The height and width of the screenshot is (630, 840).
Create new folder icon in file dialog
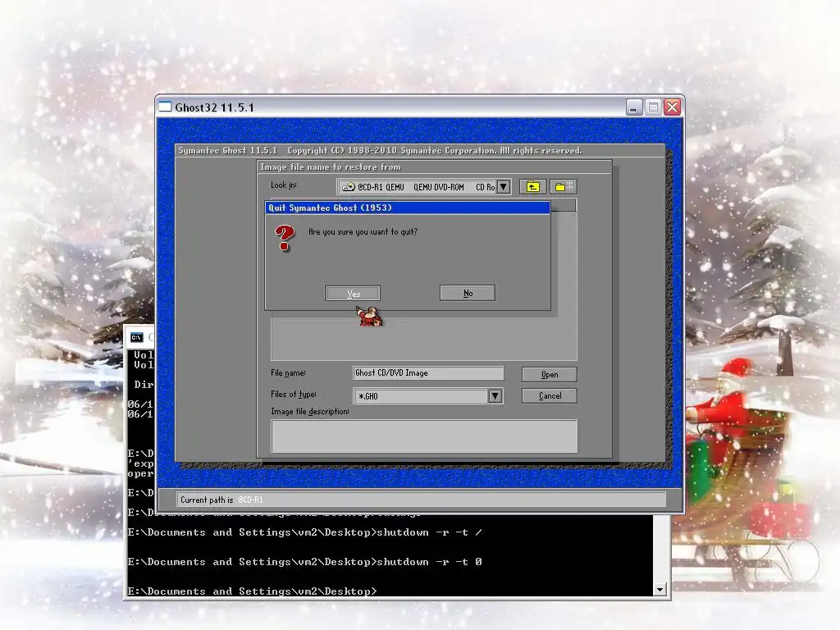coord(563,186)
